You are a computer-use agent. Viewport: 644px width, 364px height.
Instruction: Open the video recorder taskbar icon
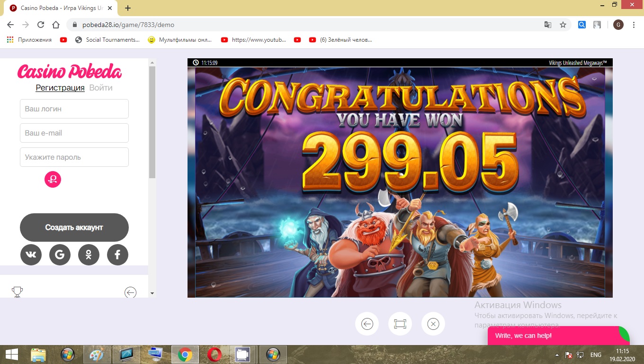click(x=242, y=355)
